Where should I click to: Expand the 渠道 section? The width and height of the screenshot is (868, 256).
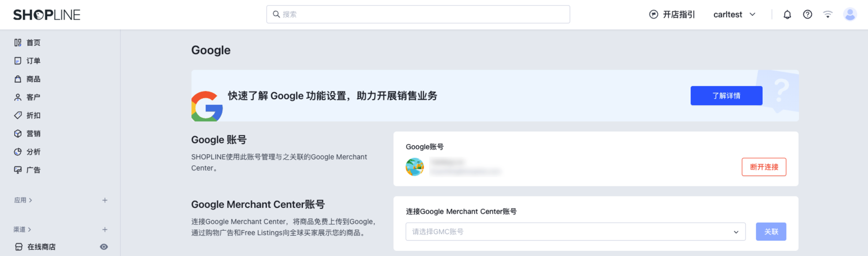point(23,230)
